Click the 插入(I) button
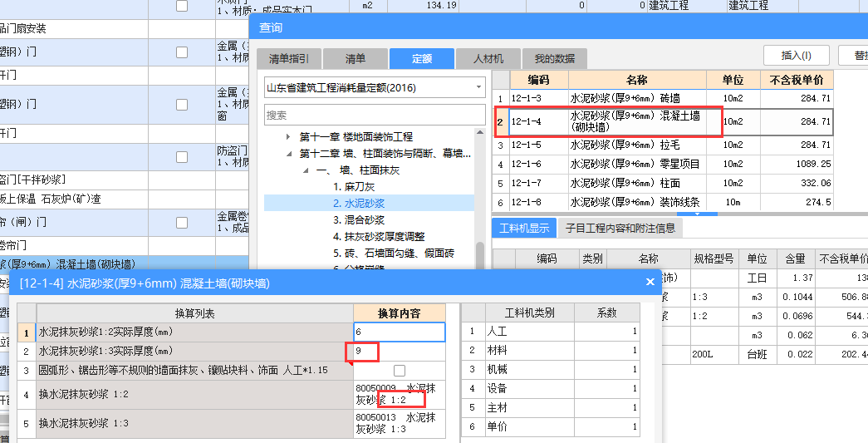868x443 pixels. (x=796, y=56)
